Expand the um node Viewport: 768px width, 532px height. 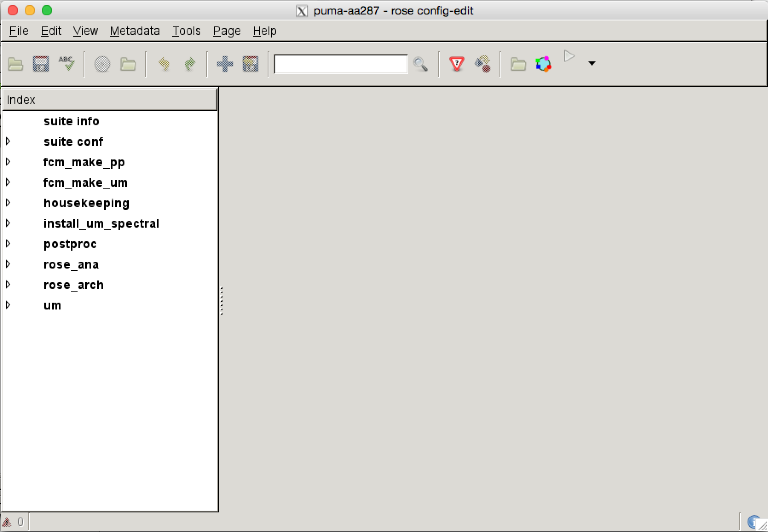click(x=8, y=305)
